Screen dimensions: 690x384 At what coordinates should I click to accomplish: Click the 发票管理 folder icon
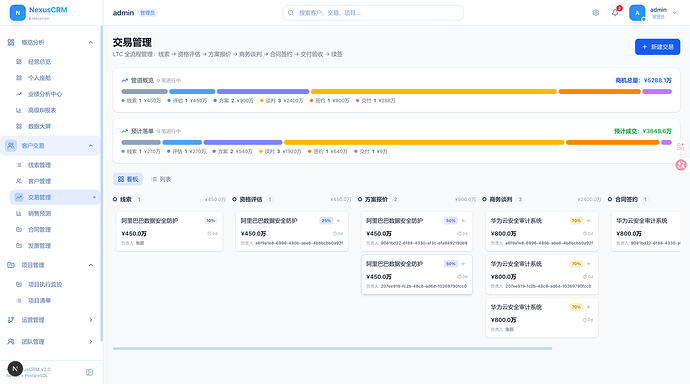[x=19, y=245]
